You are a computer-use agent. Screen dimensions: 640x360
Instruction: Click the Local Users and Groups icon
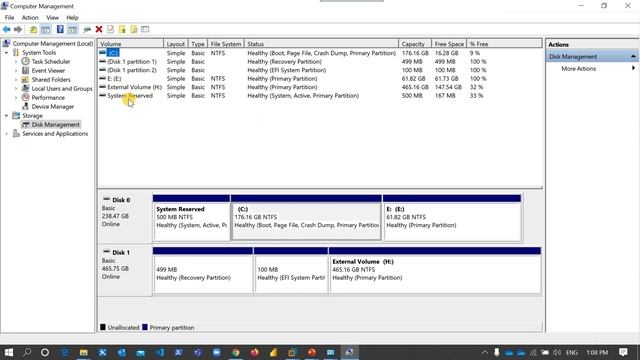point(25,88)
